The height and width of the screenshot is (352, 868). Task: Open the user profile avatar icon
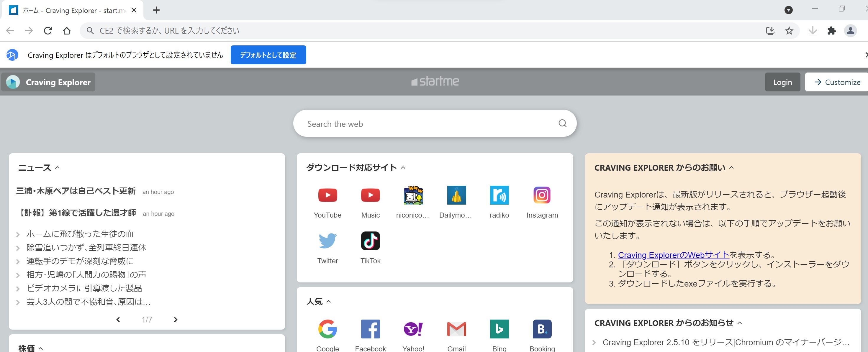coord(850,31)
